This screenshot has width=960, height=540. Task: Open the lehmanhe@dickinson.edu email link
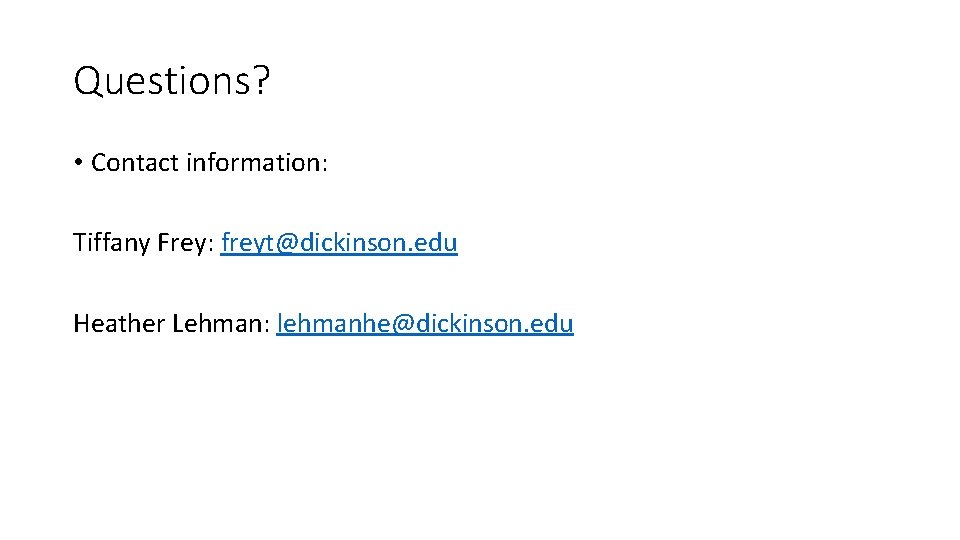coord(425,324)
